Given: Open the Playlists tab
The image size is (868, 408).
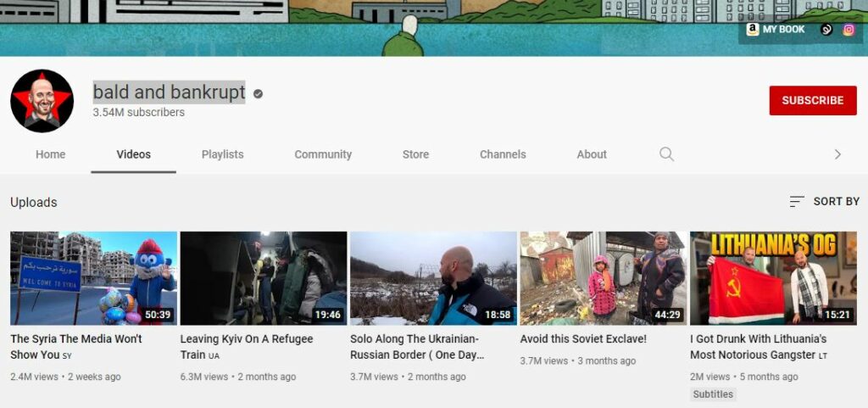Looking at the screenshot, I should (223, 154).
